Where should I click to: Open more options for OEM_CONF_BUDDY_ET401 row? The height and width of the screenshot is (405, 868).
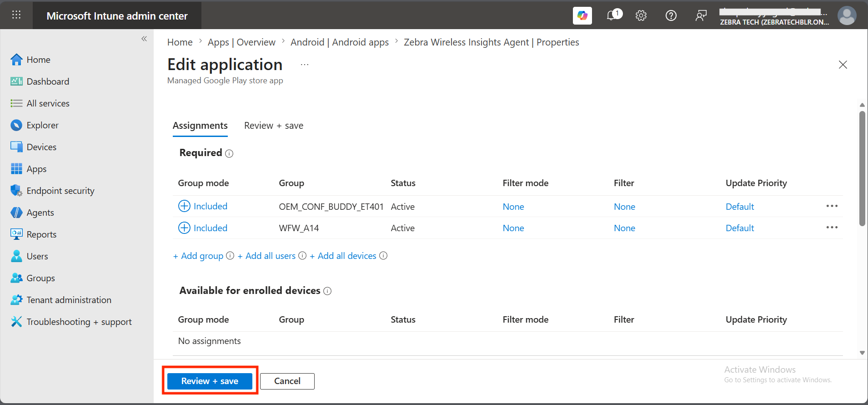(x=832, y=206)
